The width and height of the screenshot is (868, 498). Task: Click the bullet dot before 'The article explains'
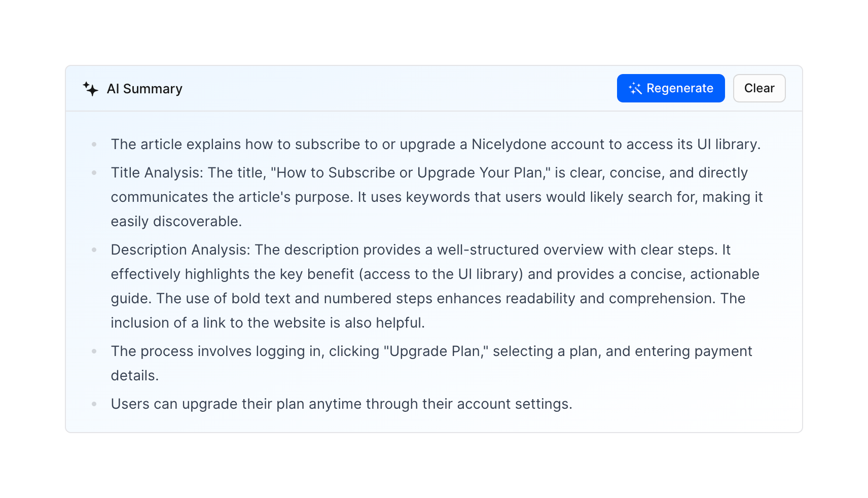pyautogui.click(x=94, y=145)
